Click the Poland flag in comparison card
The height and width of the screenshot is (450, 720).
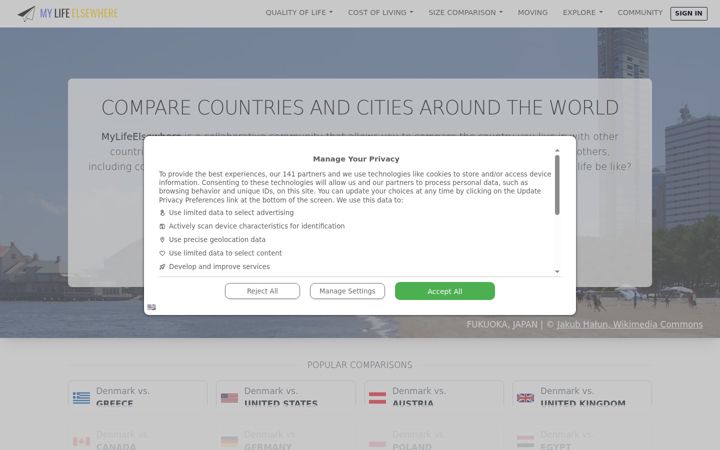coord(377,443)
